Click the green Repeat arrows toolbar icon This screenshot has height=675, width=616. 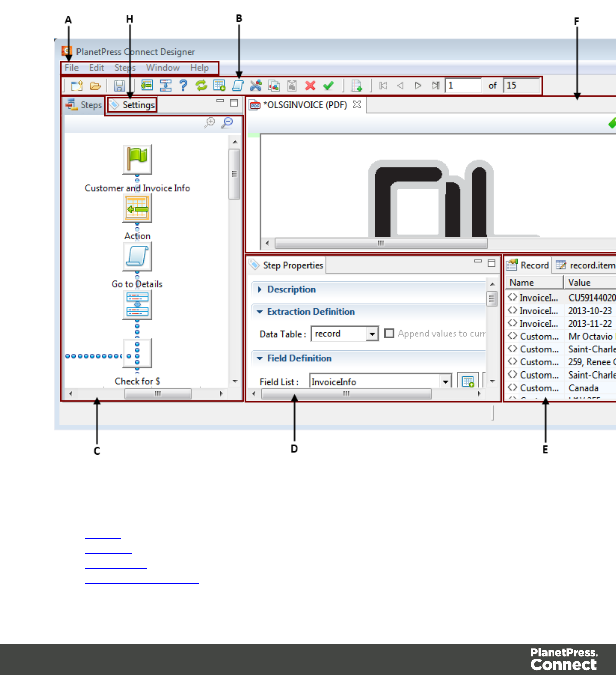pyautogui.click(x=201, y=85)
